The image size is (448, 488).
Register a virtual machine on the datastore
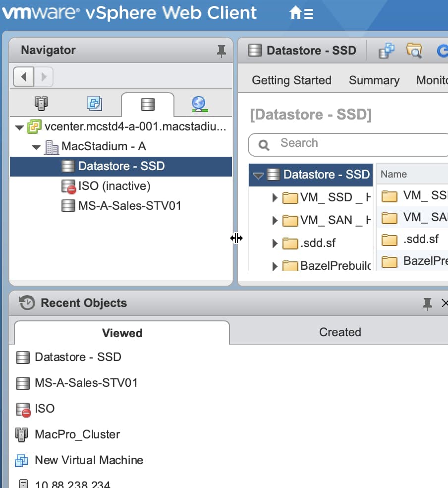387,50
